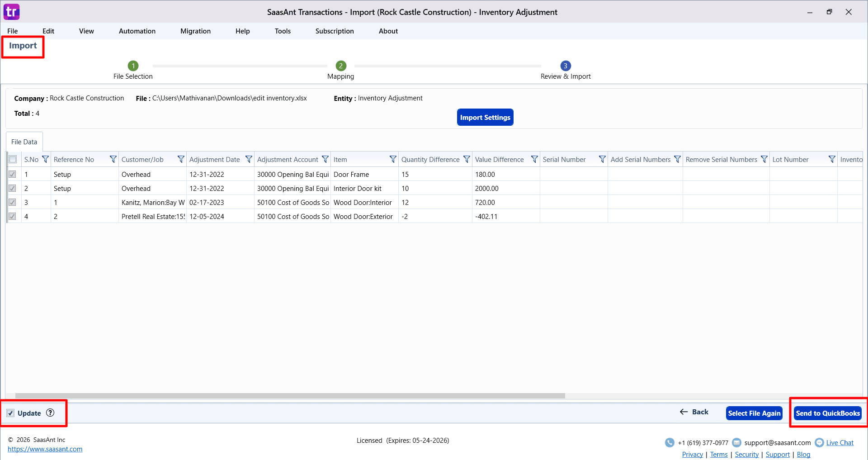
Task: Click the SaasAnt 'tr' app logo
Action: 12,12
